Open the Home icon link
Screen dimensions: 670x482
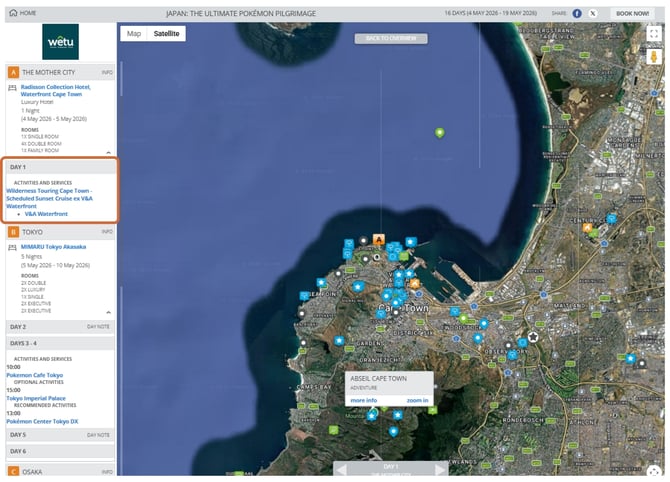click(x=23, y=13)
